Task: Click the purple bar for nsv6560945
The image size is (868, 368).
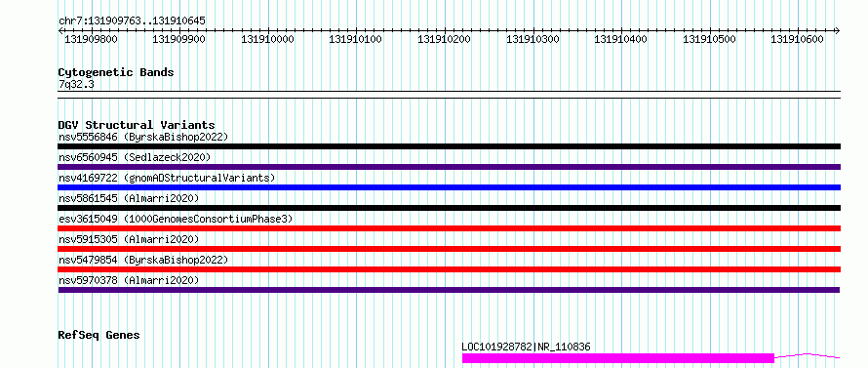Action: tap(449, 167)
